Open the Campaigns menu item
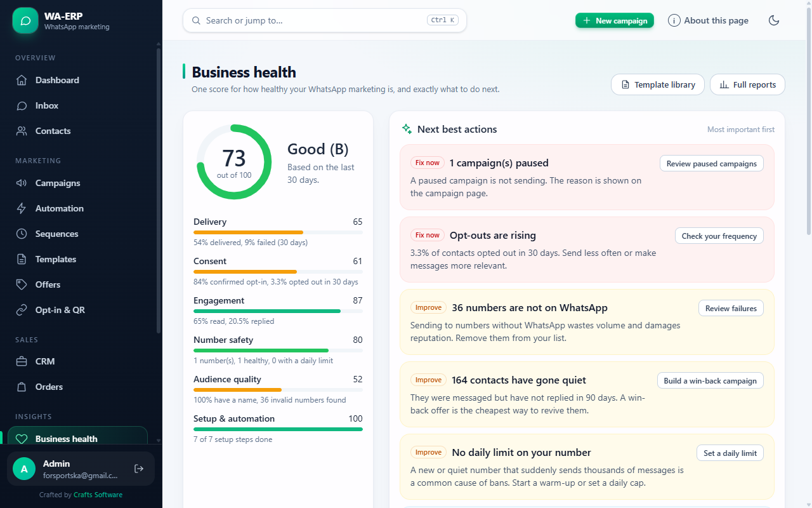812x508 pixels. point(79,183)
